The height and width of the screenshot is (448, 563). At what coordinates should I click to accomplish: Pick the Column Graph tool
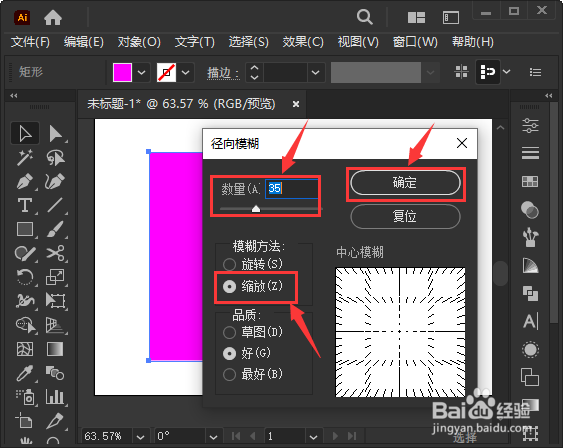click(x=55, y=397)
